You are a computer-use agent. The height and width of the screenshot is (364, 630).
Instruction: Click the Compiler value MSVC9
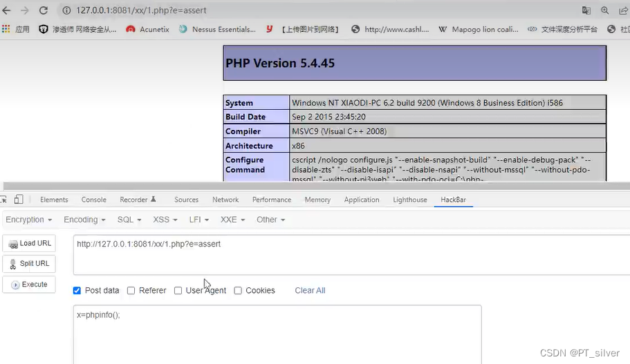[339, 131]
